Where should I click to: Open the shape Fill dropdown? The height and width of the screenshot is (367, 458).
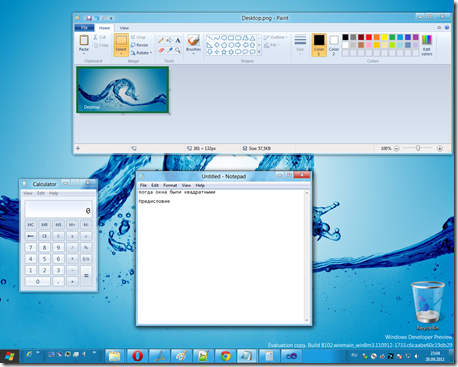pos(272,45)
